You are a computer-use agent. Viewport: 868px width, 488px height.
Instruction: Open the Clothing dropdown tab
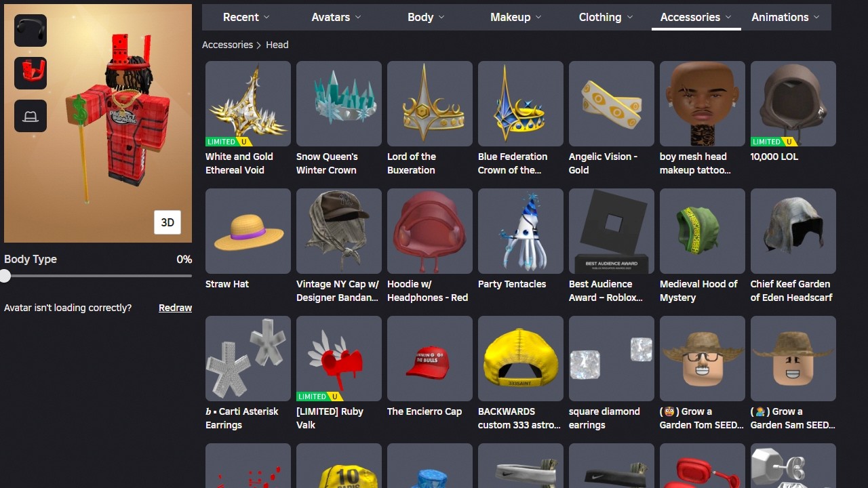coord(606,18)
